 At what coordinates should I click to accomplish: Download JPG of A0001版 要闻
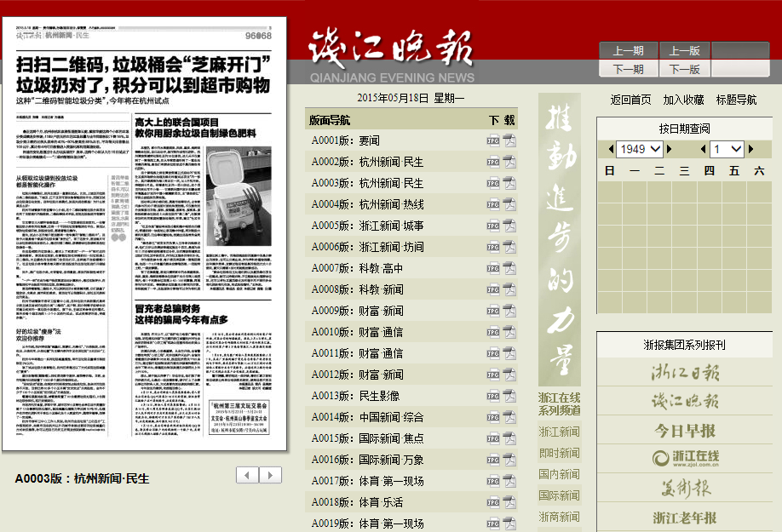(x=492, y=140)
